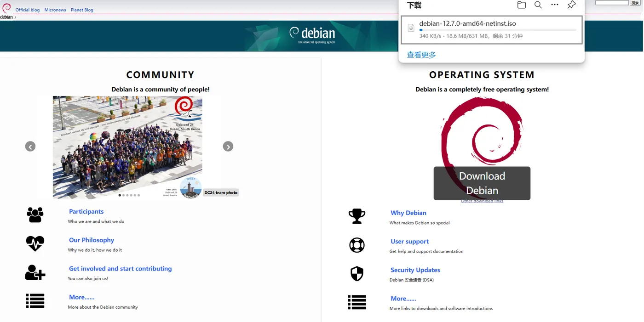
Task: Click the debian breadcrumb link
Action: click(6, 17)
